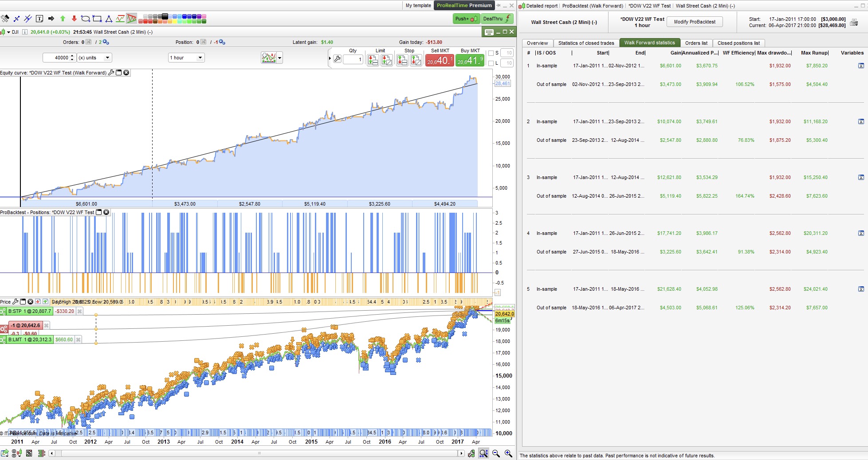Open trading settings wrench icon
Image resolution: width=868 pixels, height=460 pixels.
(337, 59)
